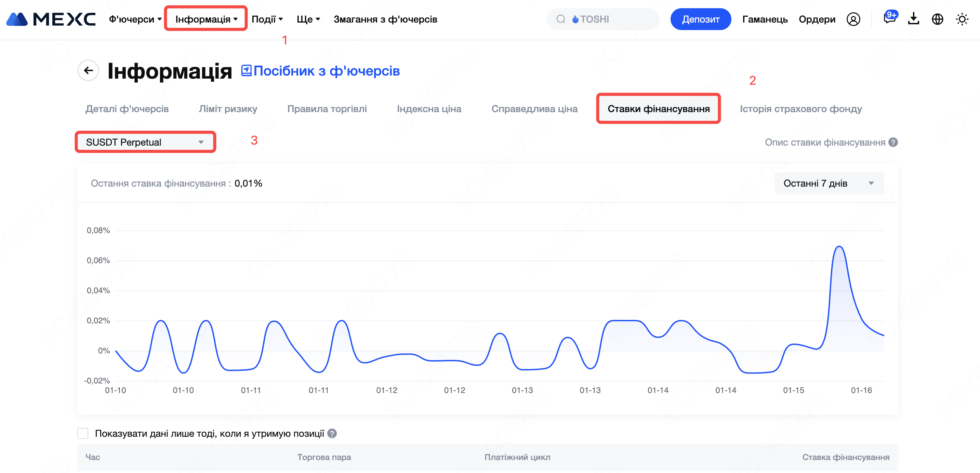The image size is (980, 473).
Task: Click the back arrow button
Action: point(88,70)
